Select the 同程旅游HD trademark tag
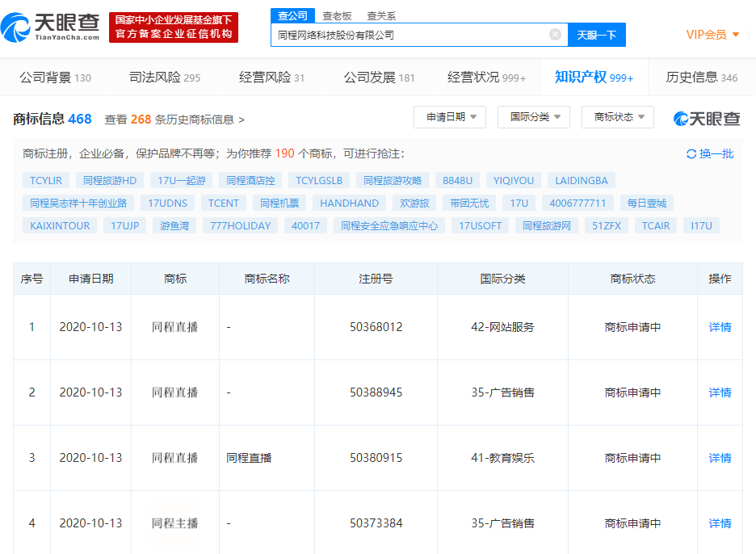This screenshot has height=554, width=756. point(110,180)
